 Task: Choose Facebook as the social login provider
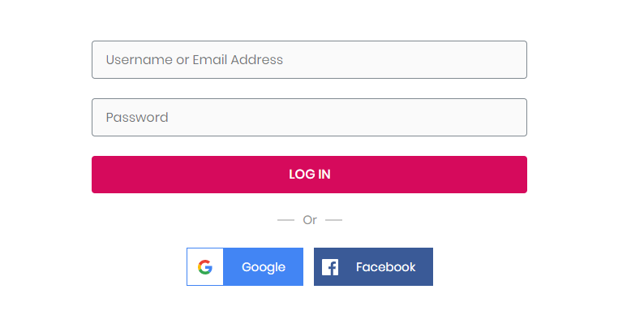point(373,267)
